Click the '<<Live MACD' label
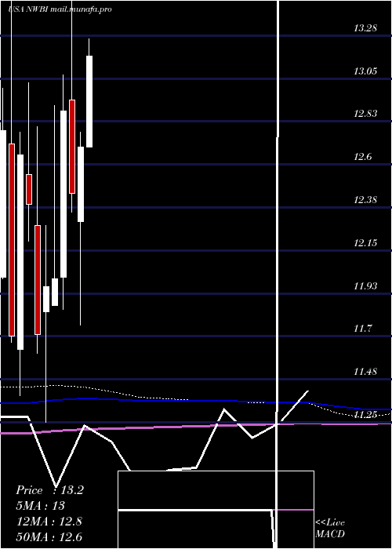Viewport: 392px width, 549px height. coord(330,528)
